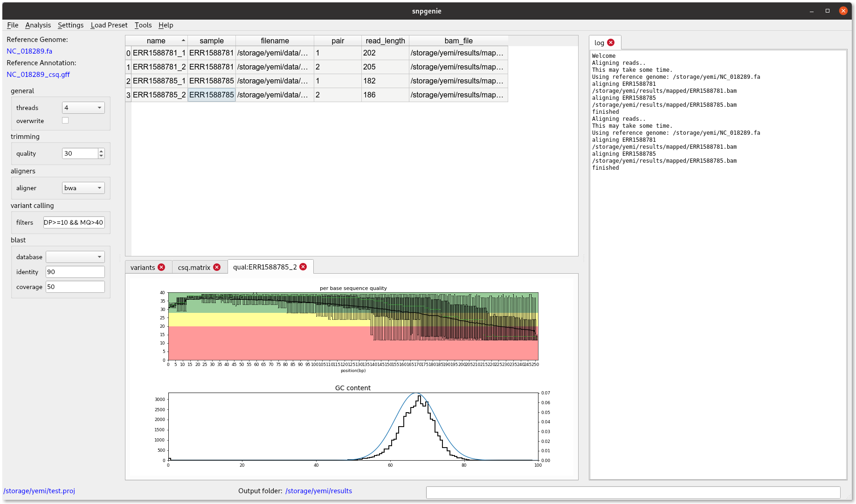
Task: Open the Analysis menu
Action: click(x=38, y=25)
